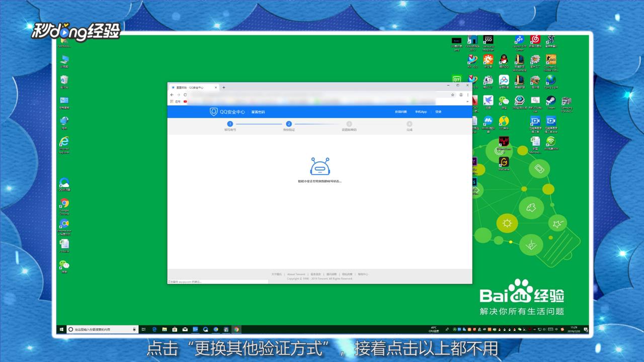Open 此电脑 desktop icon
This screenshot has height=362, width=644.
[64, 61]
